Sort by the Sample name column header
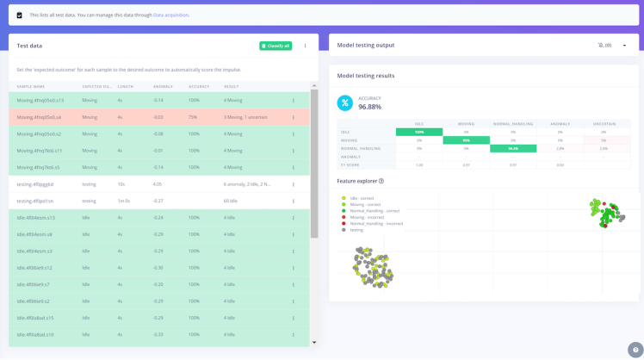This screenshot has height=360, width=644. 31,87
